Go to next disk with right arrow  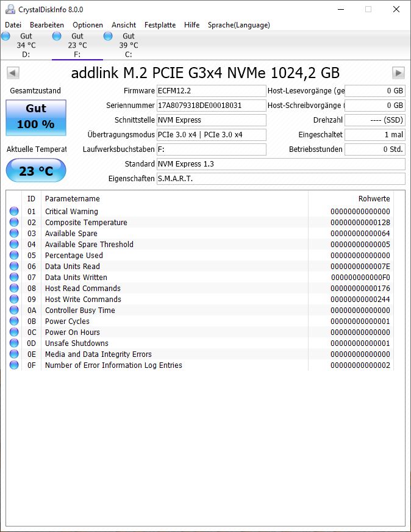click(x=398, y=73)
